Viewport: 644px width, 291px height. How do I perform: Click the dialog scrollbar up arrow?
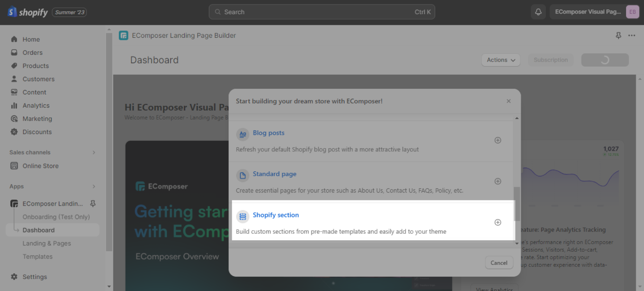pyautogui.click(x=517, y=118)
